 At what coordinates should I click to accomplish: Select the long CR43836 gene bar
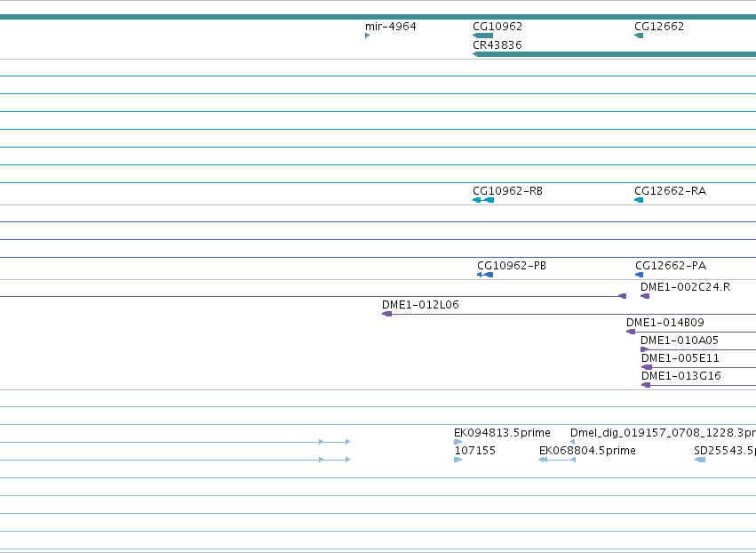click(x=614, y=54)
